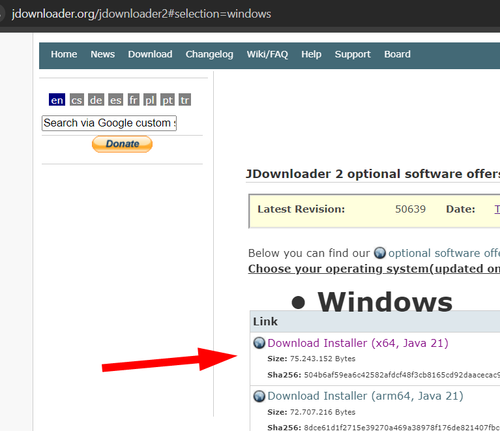Screen dimensions: 500x431
Task: Open the Changelog page
Action: point(209,54)
